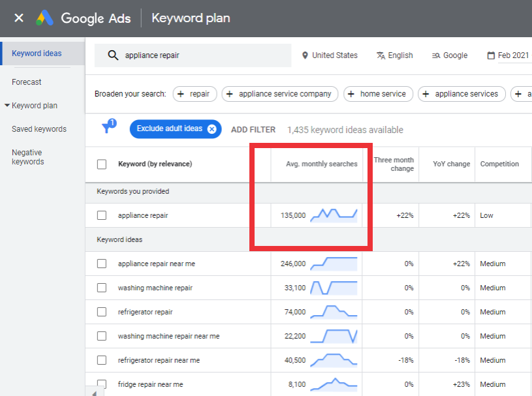Tick the washing machine repair checkbox
This screenshot has height=396, width=532.
click(102, 288)
